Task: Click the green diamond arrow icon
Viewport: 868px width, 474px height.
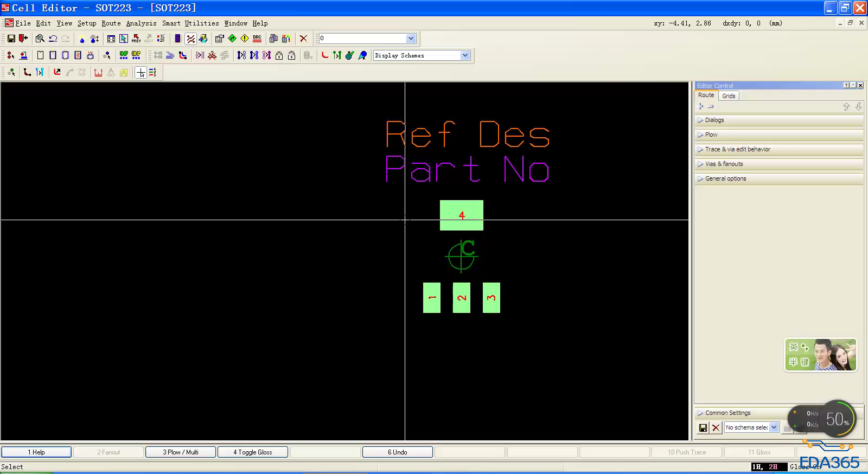Action: [x=232, y=39]
